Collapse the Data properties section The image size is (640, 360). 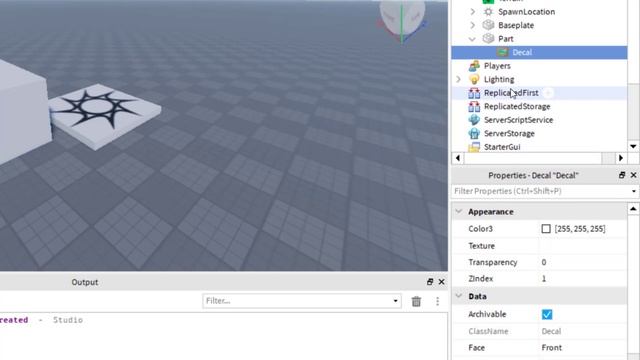(459, 296)
